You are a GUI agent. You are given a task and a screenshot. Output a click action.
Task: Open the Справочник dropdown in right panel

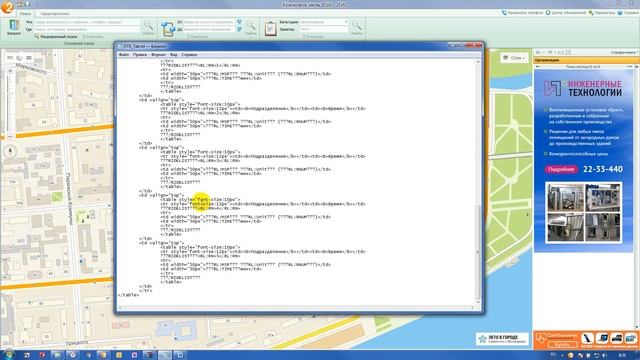click(624, 53)
